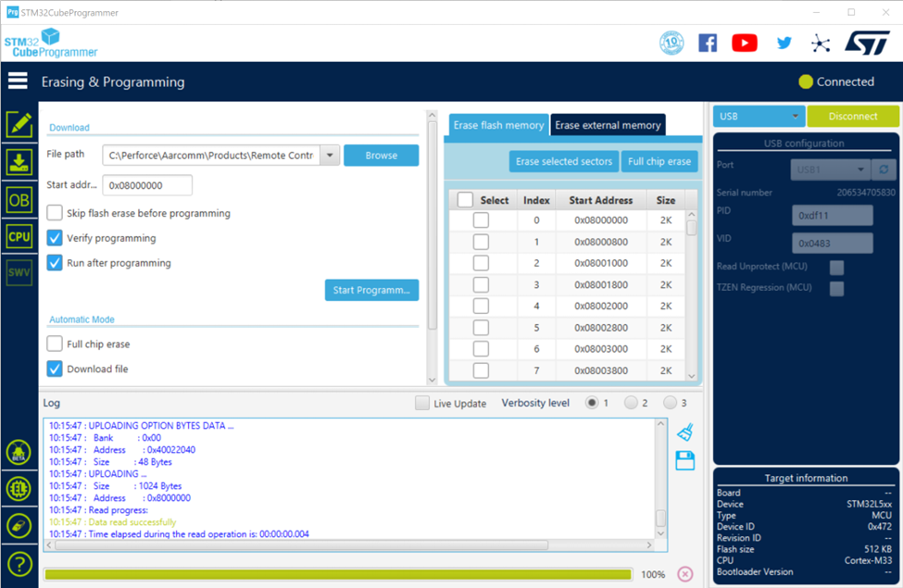903x588 pixels.
Task: Enable Full chip erase automatic mode checkbox
Action: click(x=55, y=344)
